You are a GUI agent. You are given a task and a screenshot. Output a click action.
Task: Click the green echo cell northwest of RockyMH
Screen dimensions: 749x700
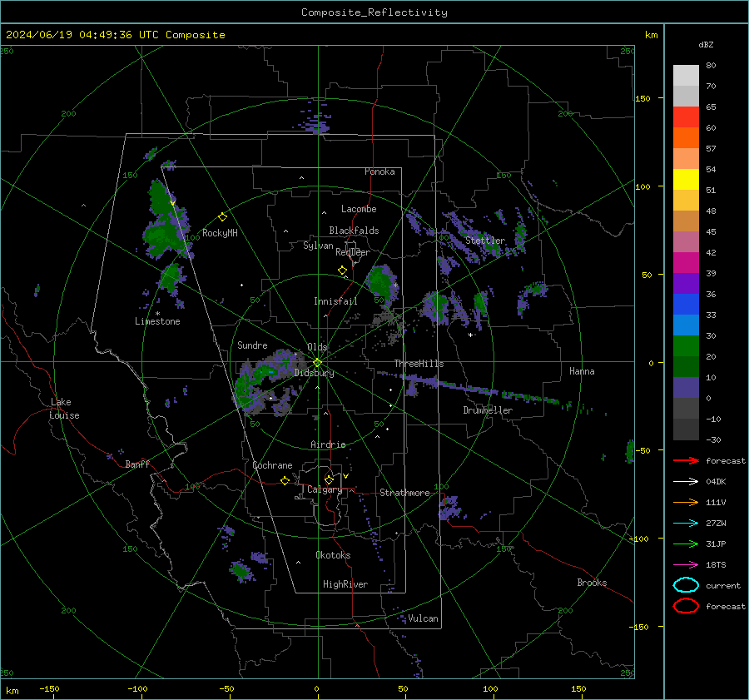(164, 221)
